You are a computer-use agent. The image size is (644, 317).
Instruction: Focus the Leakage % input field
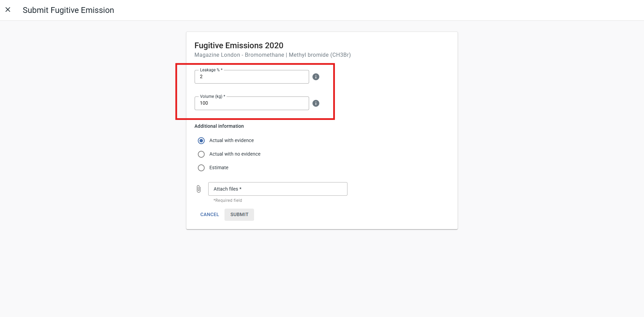tap(252, 77)
